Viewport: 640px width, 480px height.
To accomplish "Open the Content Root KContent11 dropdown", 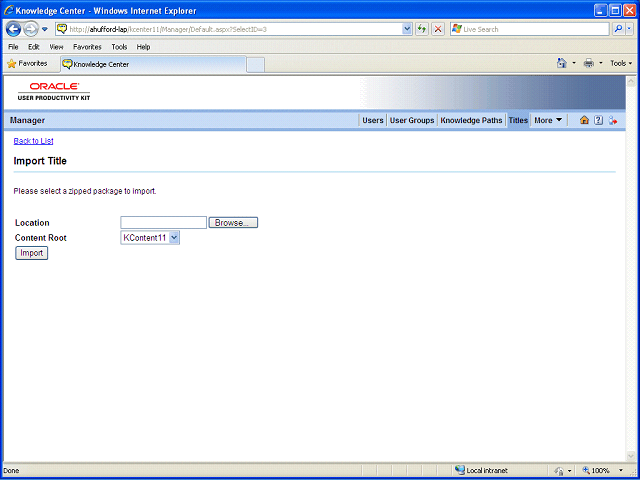I will click(150, 238).
